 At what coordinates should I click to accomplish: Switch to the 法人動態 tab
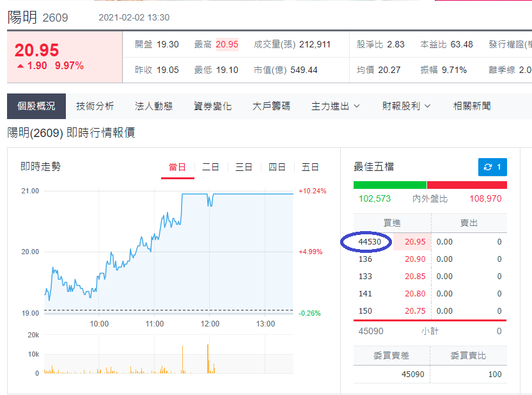tap(153, 106)
